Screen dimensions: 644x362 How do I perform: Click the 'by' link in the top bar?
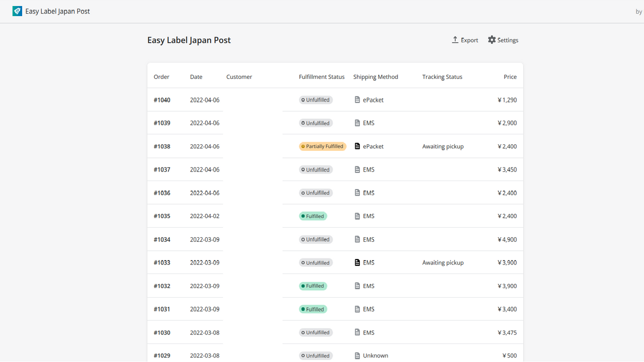(638, 11)
